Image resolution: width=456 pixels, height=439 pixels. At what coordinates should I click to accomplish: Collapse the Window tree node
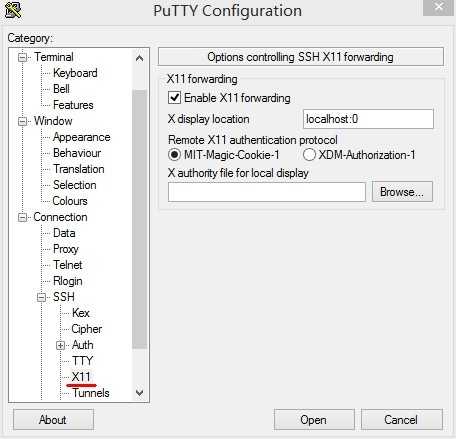point(22,121)
